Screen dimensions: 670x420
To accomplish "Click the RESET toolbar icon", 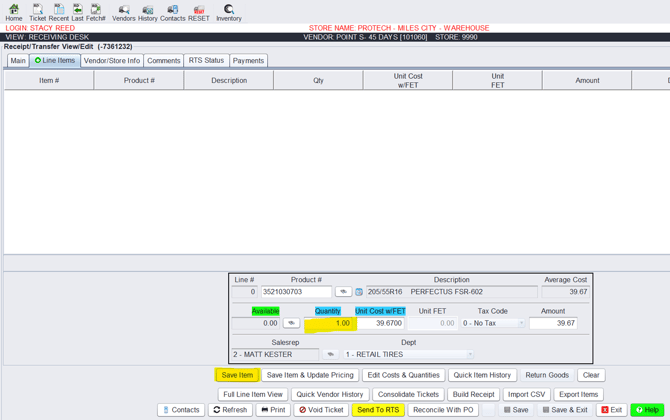I will pyautogui.click(x=199, y=10).
